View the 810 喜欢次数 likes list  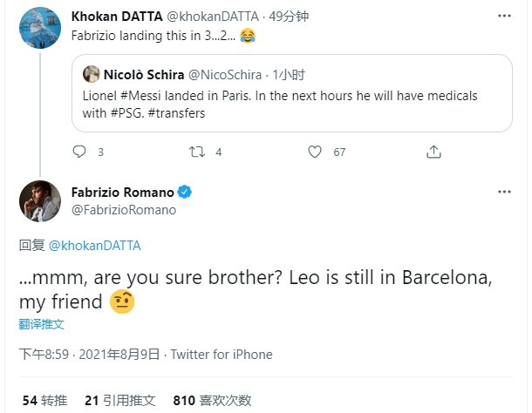click(x=212, y=400)
